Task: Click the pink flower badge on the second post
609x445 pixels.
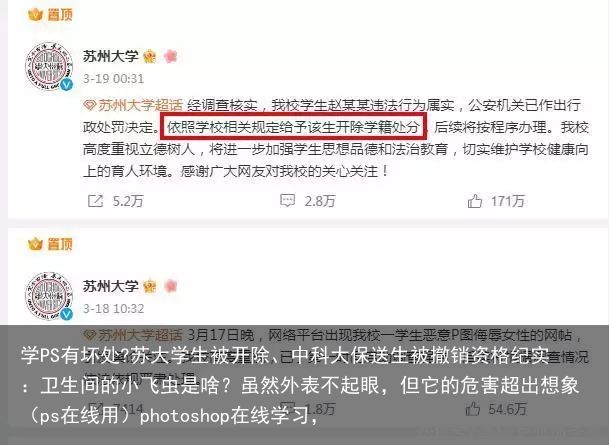Action: pyautogui.click(x=171, y=286)
